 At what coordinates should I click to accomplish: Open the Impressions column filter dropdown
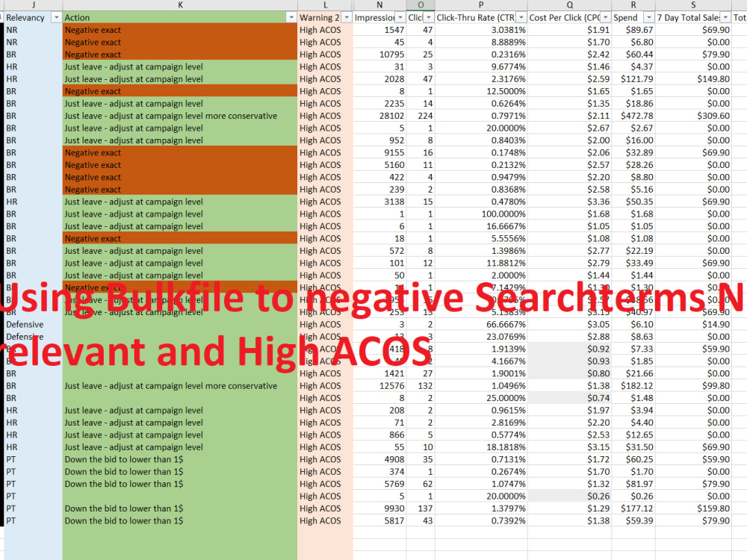click(x=401, y=18)
